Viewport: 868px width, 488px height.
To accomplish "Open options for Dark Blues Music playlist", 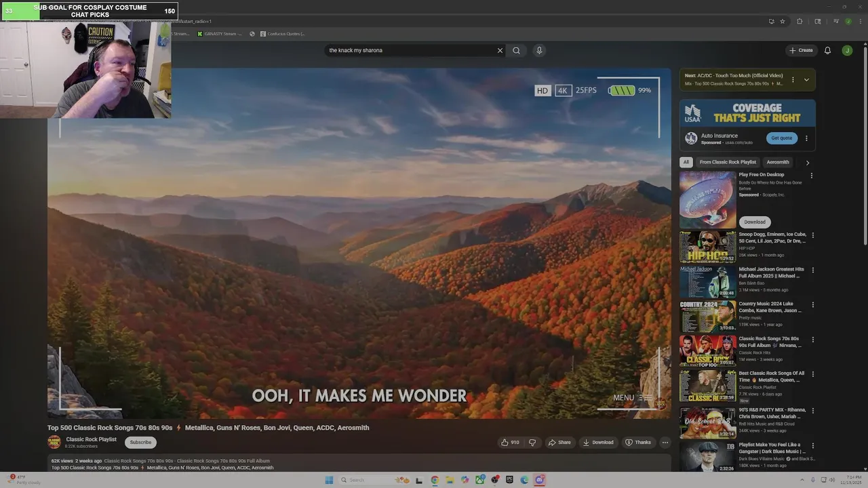I will 813,446.
